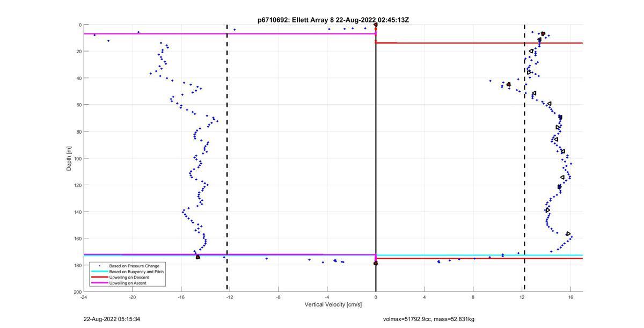This screenshot has height=328, width=644.
Task: Pick the blue dot sample in the legend
Action: click(x=98, y=266)
